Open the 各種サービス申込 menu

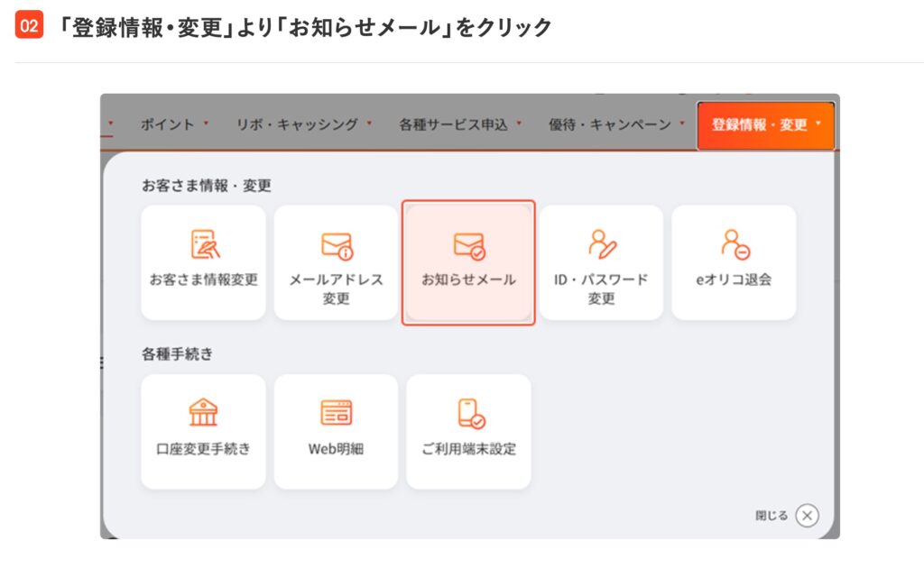[x=453, y=124]
